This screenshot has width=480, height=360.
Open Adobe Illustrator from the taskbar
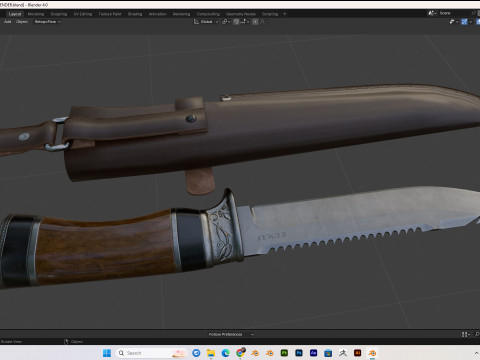(358, 353)
